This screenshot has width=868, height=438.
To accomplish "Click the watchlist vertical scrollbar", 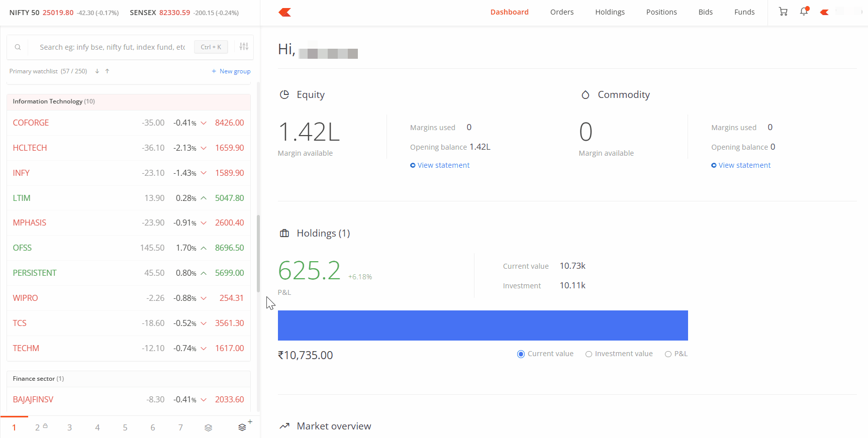I will [x=258, y=254].
